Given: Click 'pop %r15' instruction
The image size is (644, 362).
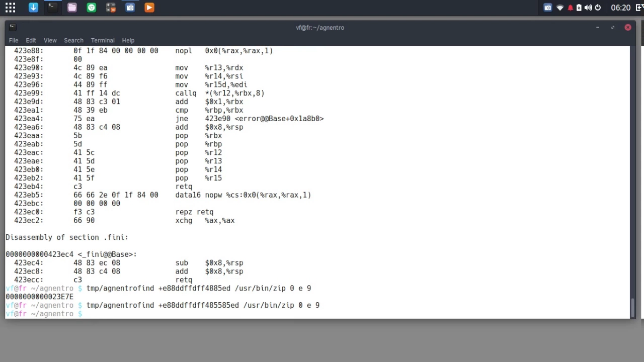Looking at the screenshot, I should point(199,178).
